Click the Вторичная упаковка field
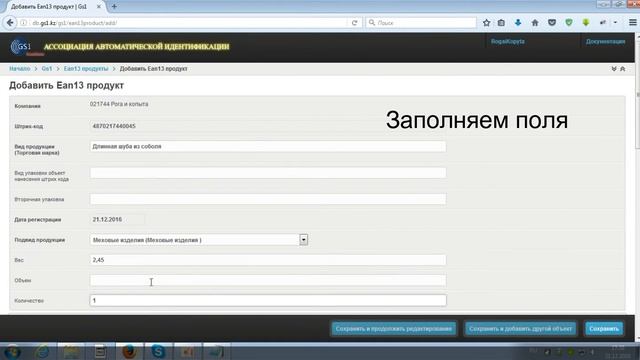This screenshot has width=640, height=360. click(x=268, y=199)
